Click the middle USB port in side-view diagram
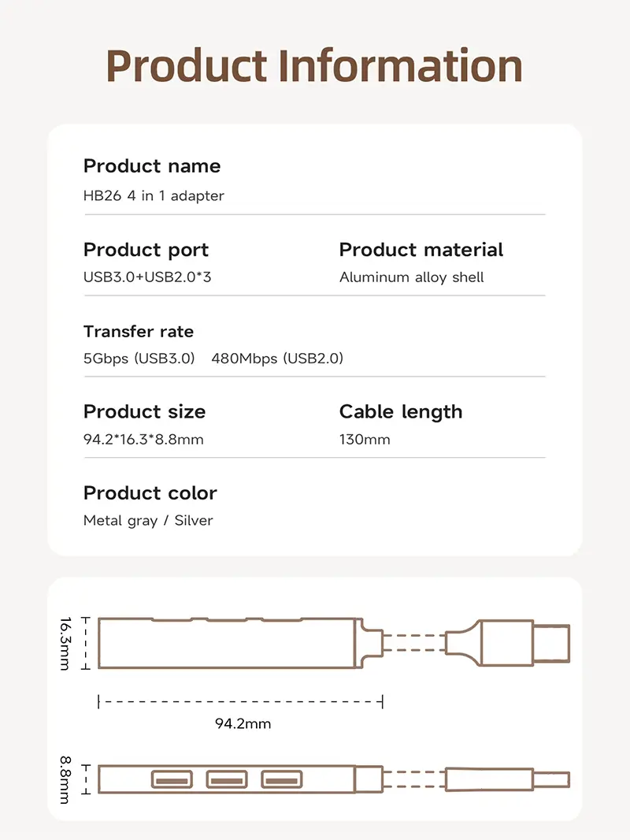The height and width of the screenshot is (840, 630). point(227,779)
